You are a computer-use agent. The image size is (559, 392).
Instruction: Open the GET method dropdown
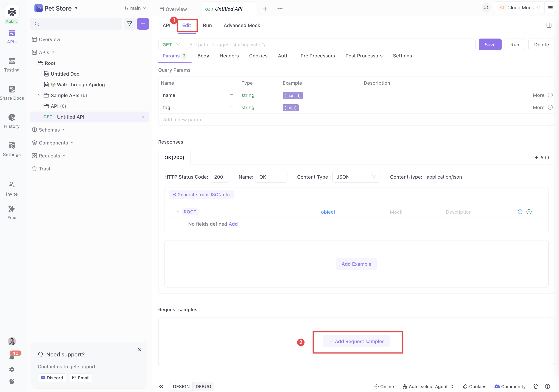coord(171,45)
